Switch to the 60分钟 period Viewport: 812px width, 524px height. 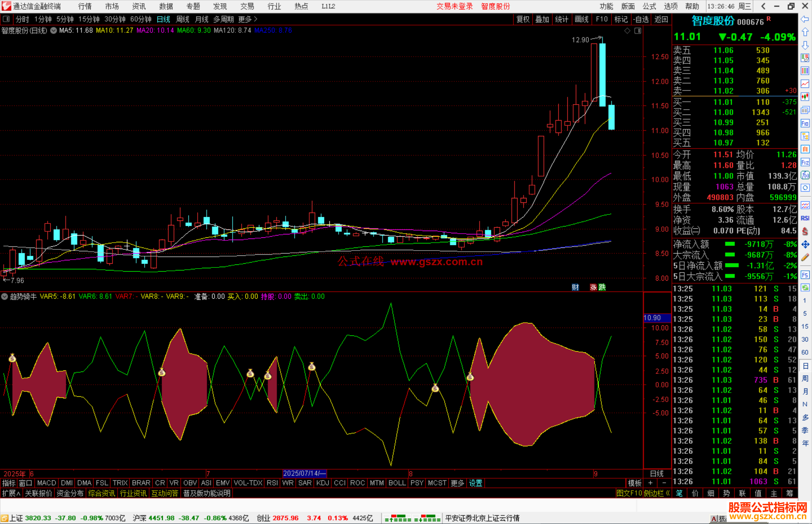pyautogui.click(x=141, y=19)
